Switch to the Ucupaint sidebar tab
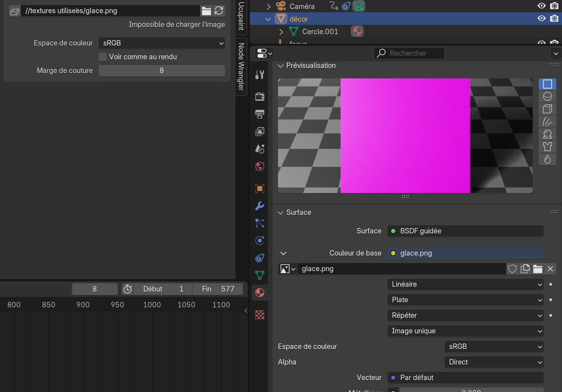The height and width of the screenshot is (392, 562). pyautogui.click(x=241, y=16)
